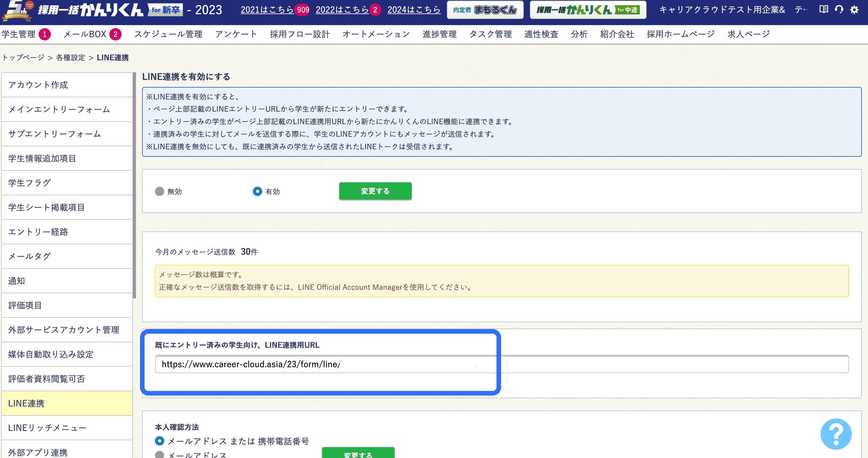Select LINEリッチメニュー in sidebar

pos(67,428)
